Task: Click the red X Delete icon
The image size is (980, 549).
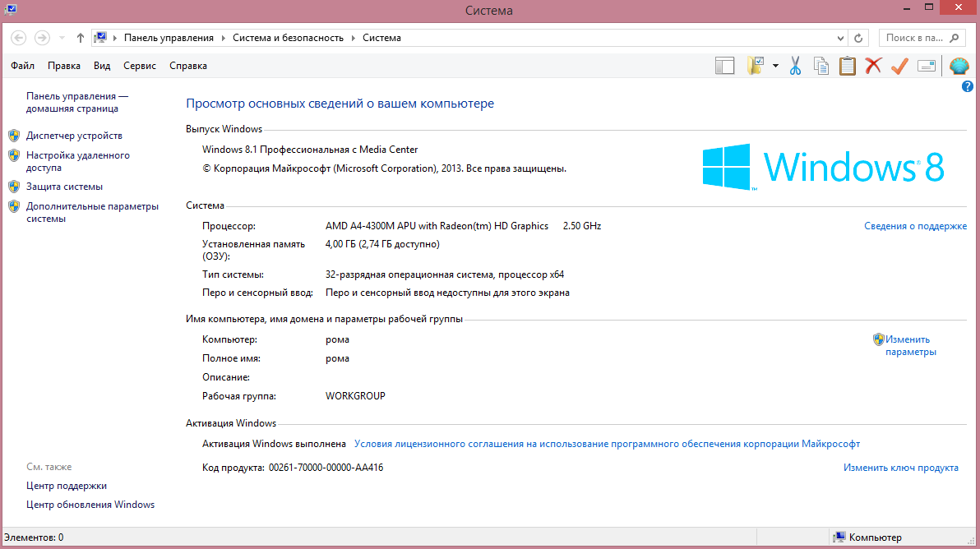Action: tap(873, 66)
